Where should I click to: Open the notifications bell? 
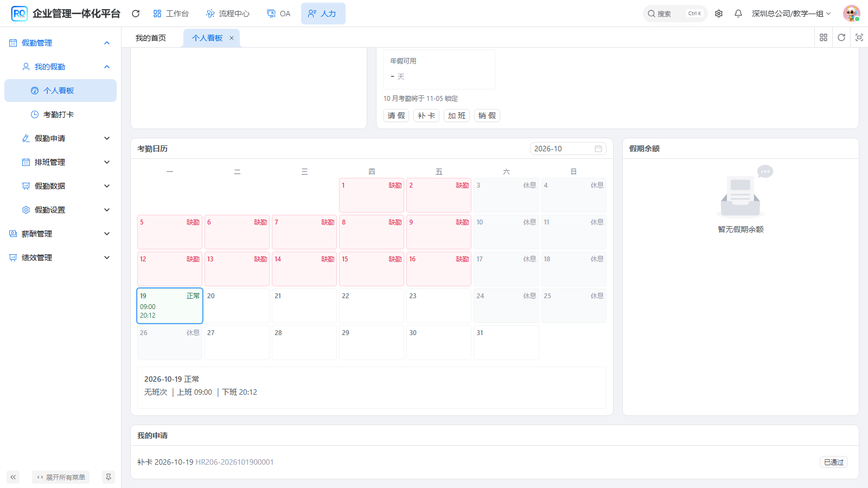point(738,14)
